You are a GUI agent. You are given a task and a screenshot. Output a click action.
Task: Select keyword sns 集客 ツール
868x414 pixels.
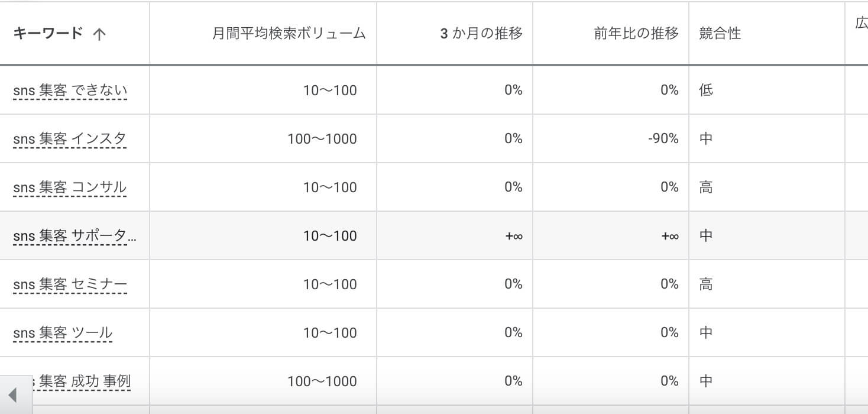click(62, 333)
